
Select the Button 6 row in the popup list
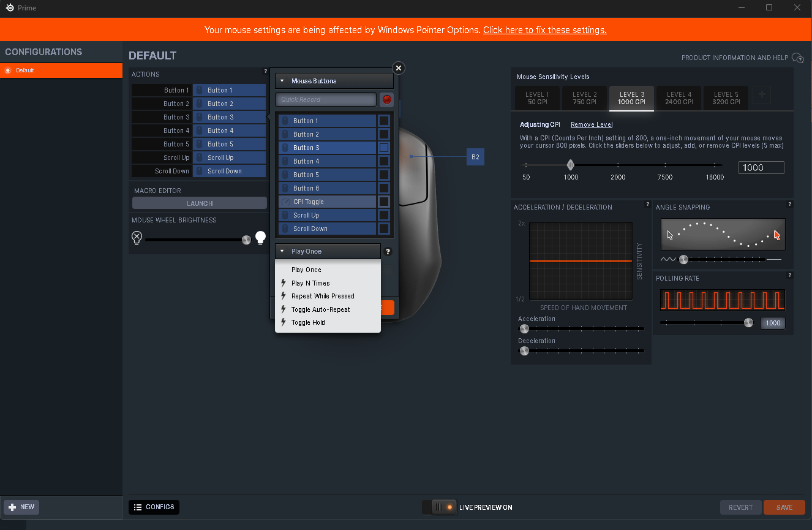point(327,188)
